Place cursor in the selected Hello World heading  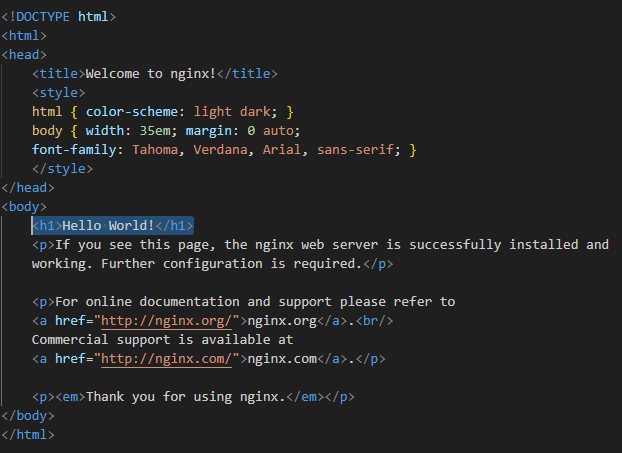113,226
